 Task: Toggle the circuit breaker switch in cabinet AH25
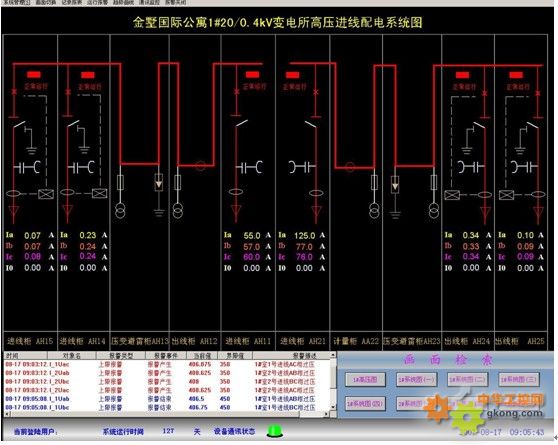533,125
